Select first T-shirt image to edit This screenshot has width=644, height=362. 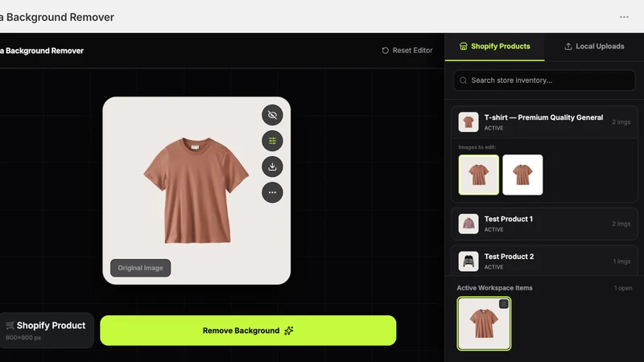(x=479, y=175)
